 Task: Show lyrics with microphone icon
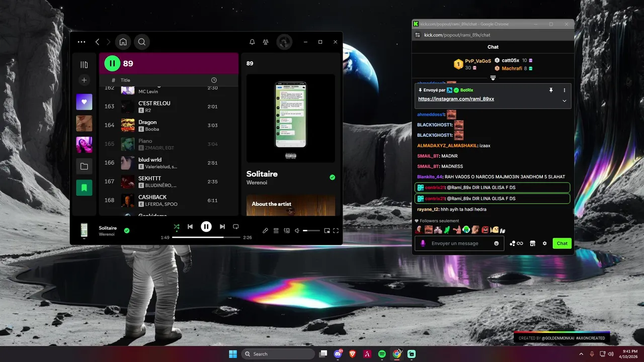265,231
